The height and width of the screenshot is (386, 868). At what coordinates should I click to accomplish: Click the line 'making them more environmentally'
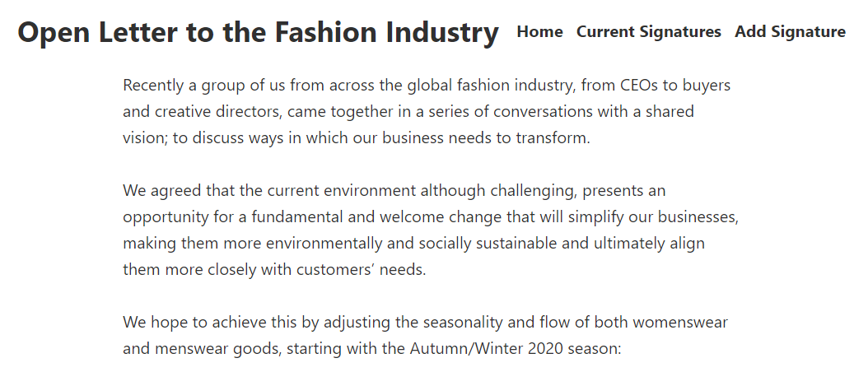(x=413, y=244)
